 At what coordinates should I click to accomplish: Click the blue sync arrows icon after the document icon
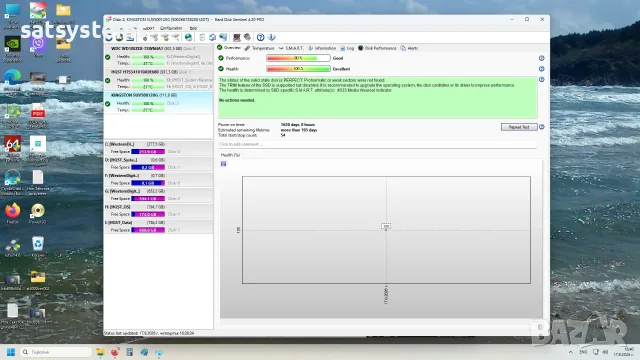click(x=213, y=38)
